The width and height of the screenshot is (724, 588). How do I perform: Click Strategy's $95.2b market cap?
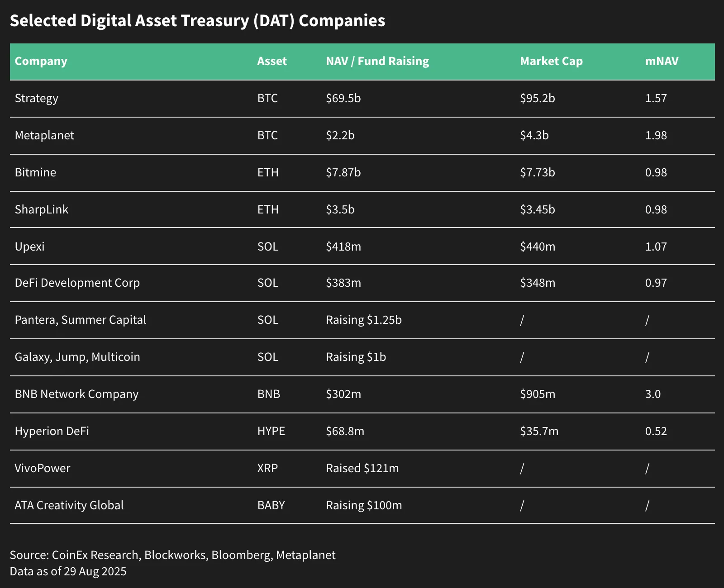[x=537, y=98]
